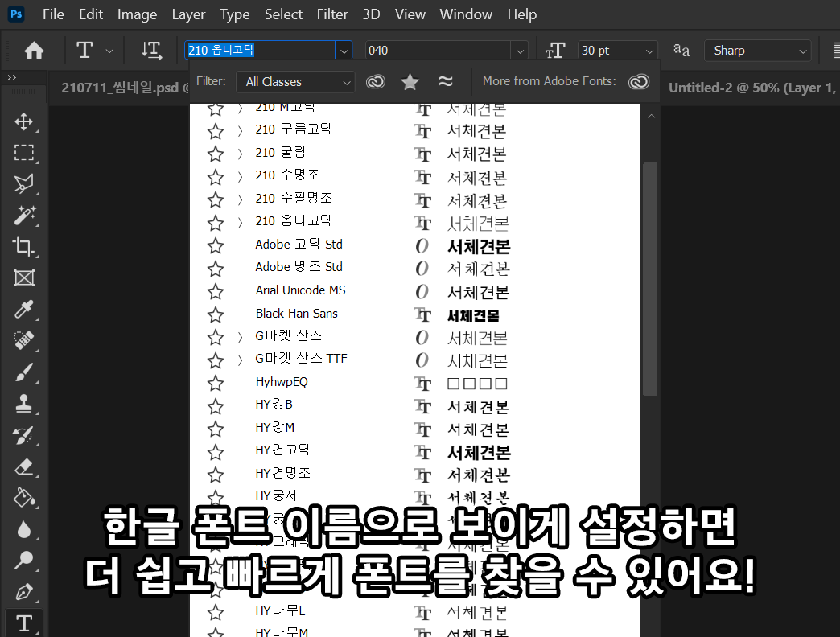This screenshot has height=637, width=840.
Task: Favorite the HyhwpEQ font star
Action: (216, 384)
